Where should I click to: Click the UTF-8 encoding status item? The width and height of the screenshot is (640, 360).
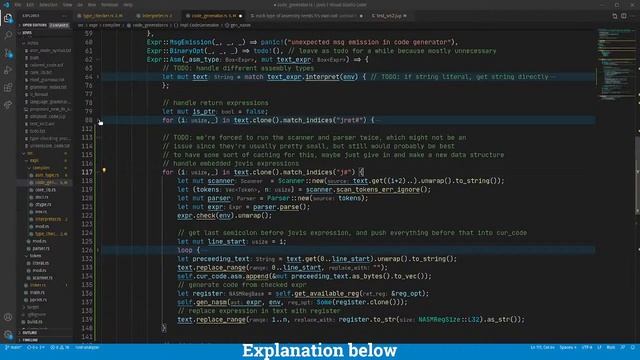[x=587, y=347]
